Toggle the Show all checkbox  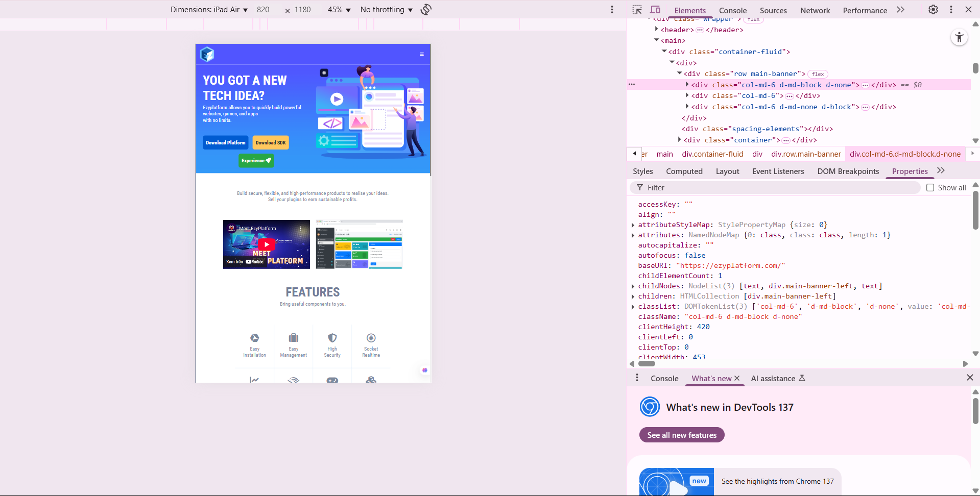pyautogui.click(x=930, y=188)
